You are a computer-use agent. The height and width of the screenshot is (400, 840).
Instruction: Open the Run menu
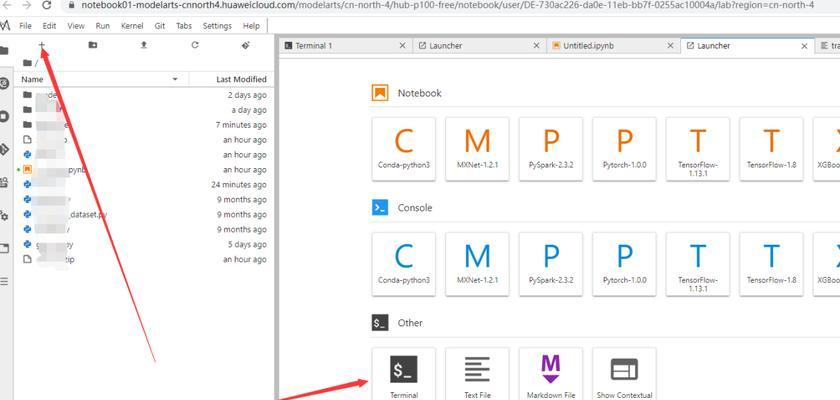coord(102,26)
